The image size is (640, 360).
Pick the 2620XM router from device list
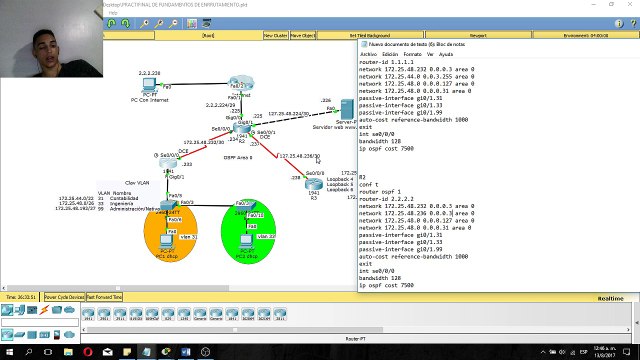[x=248, y=314]
